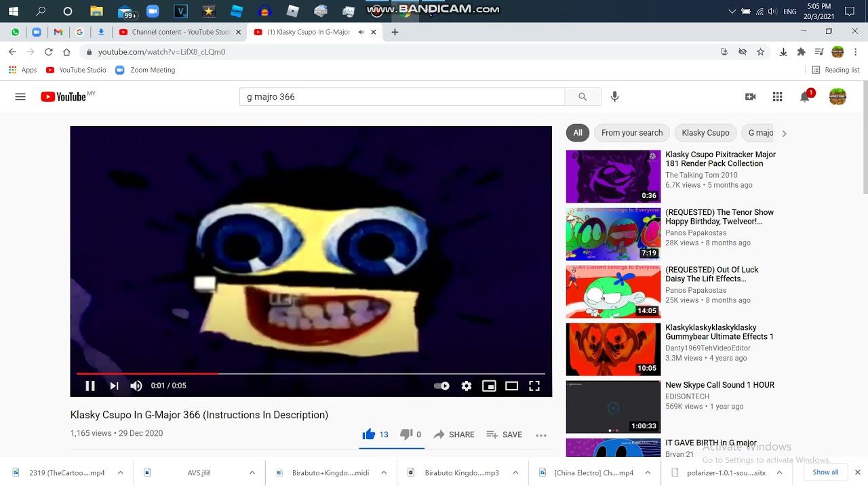868x488 pixels.
Task: Like the video with thumbs up
Action: (x=376, y=434)
